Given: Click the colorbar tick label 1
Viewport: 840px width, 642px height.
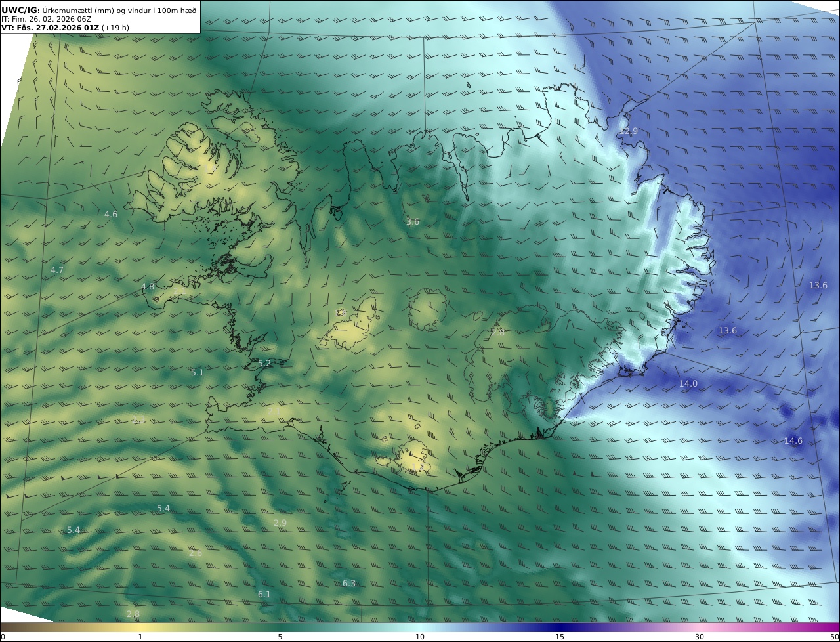Looking at the screenshot, I should coord(140,637).
